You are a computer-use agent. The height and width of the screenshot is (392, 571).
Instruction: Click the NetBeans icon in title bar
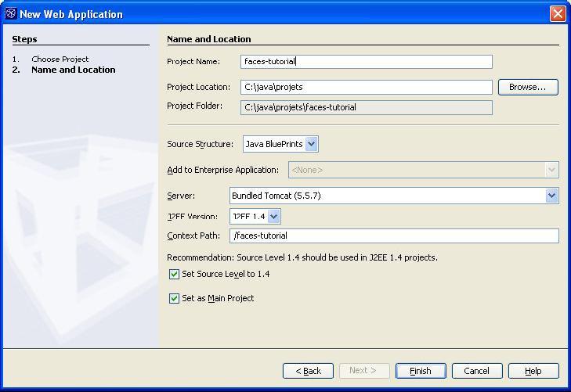[10, 13]
